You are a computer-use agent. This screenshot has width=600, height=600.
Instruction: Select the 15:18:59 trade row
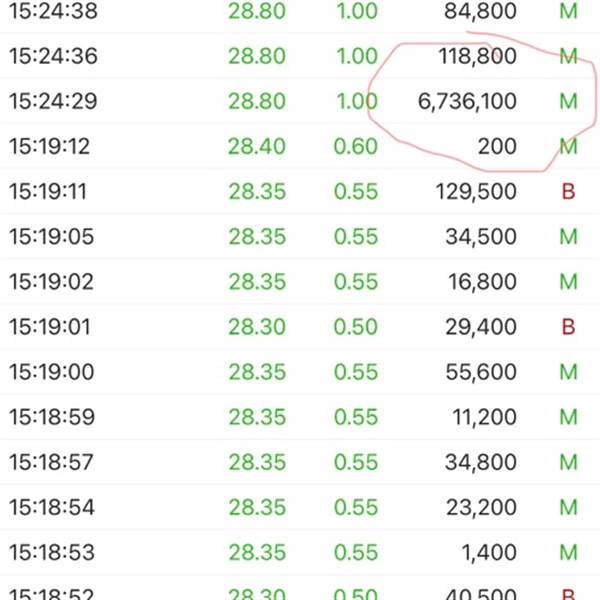(x=300, y=417)
